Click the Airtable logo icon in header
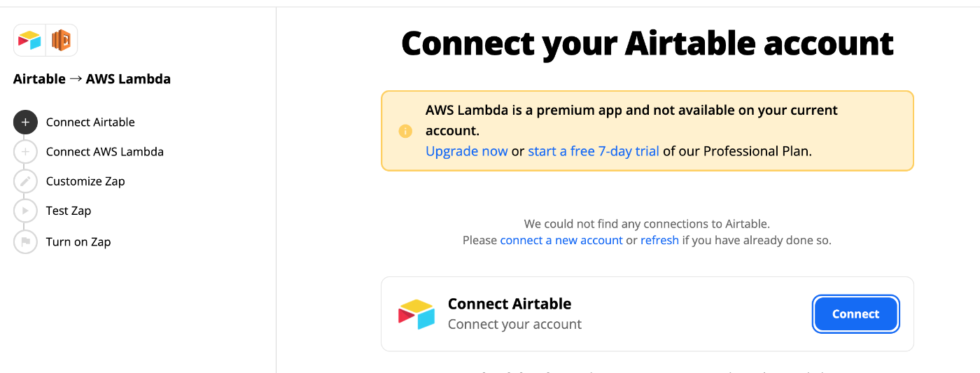This screenshot has width=980, height=373. [x=30, y=41]
